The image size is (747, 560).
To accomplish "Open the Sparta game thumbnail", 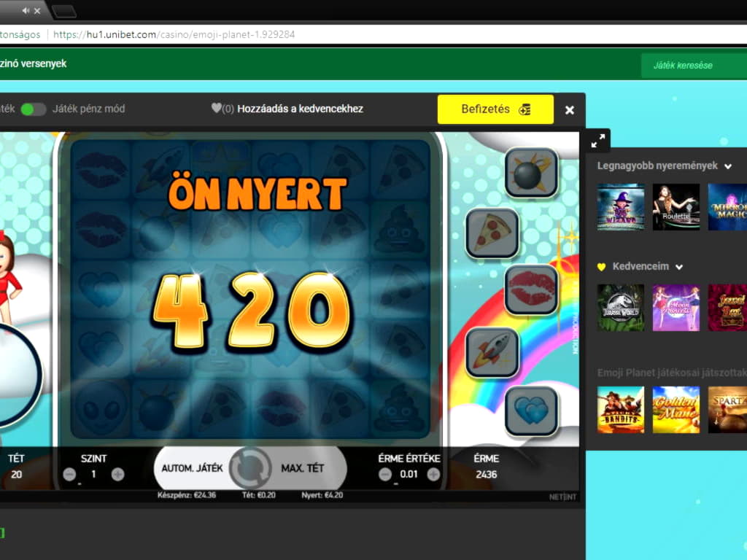I will 727,410.
